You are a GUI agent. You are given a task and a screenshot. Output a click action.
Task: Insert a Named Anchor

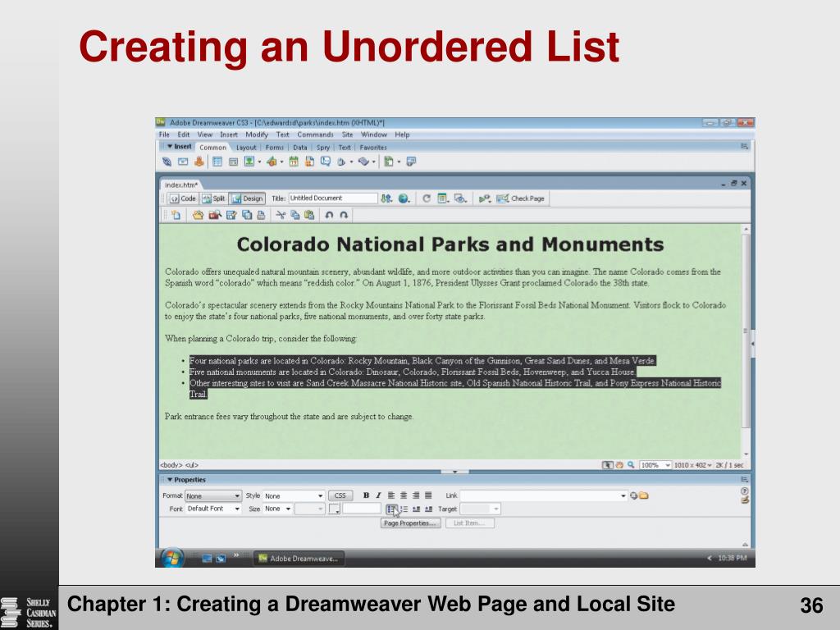(x=199, y=162)
